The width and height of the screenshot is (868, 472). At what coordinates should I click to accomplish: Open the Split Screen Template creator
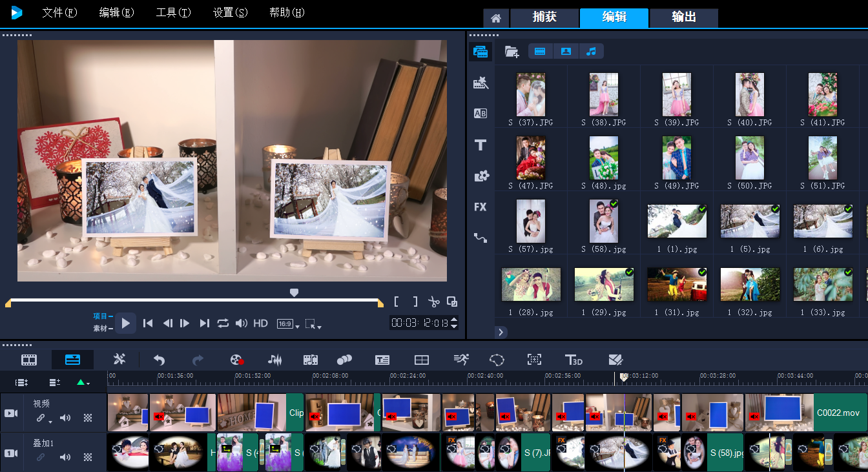(615, 360)
